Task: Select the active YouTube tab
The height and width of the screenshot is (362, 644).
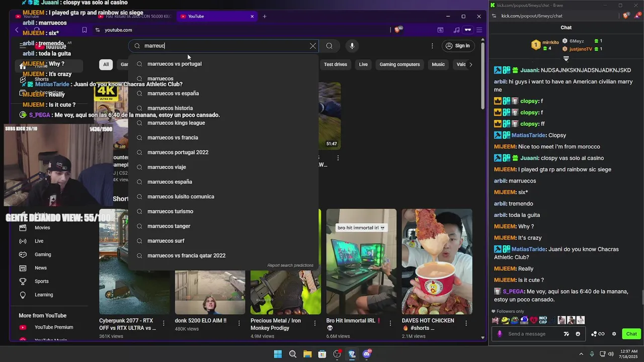Action: pos(216,16)
